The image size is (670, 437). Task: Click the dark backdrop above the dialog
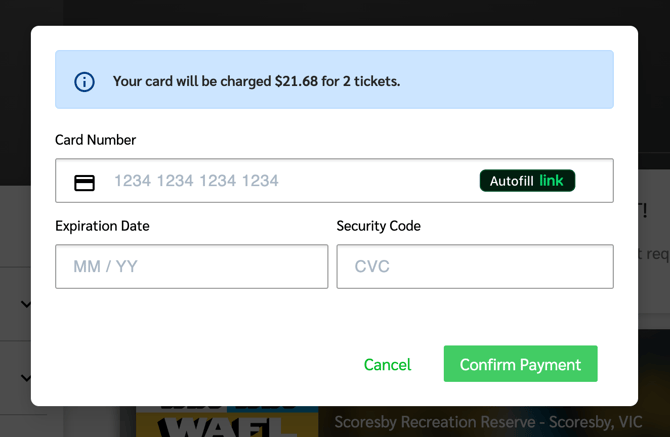pos(335,12)
